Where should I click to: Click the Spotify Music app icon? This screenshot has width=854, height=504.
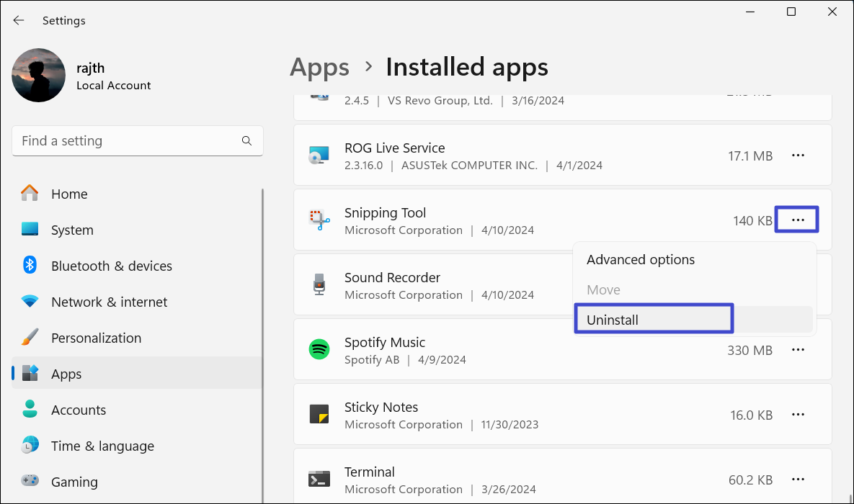319,350
